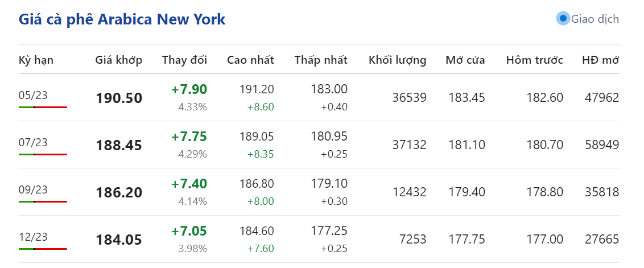Select the 07/23 contract term
Image resolution: width=644 pixels, height=268 pixels.
click(33, 142)
